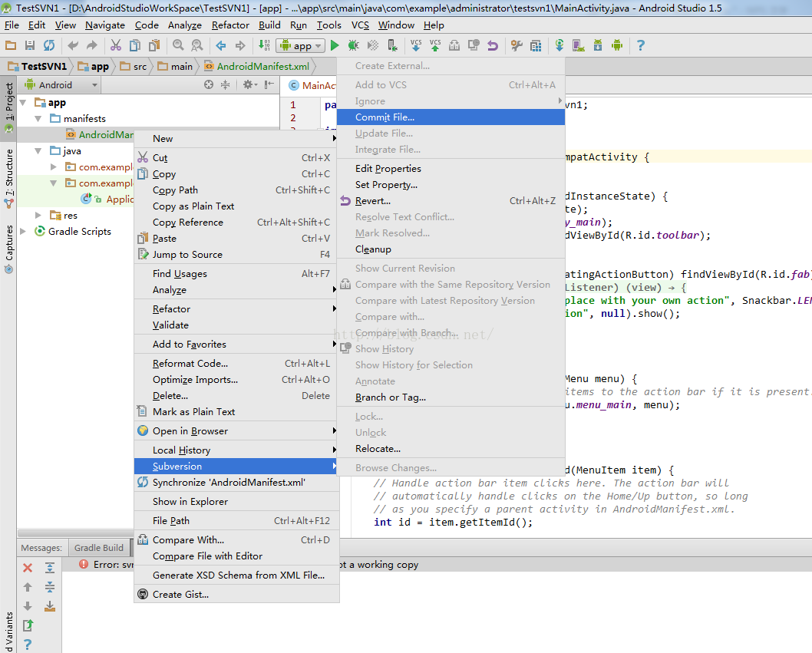Choose Find Usages in context menu
The width and height of the screenshot is (812, 653).
coord(236,273)
